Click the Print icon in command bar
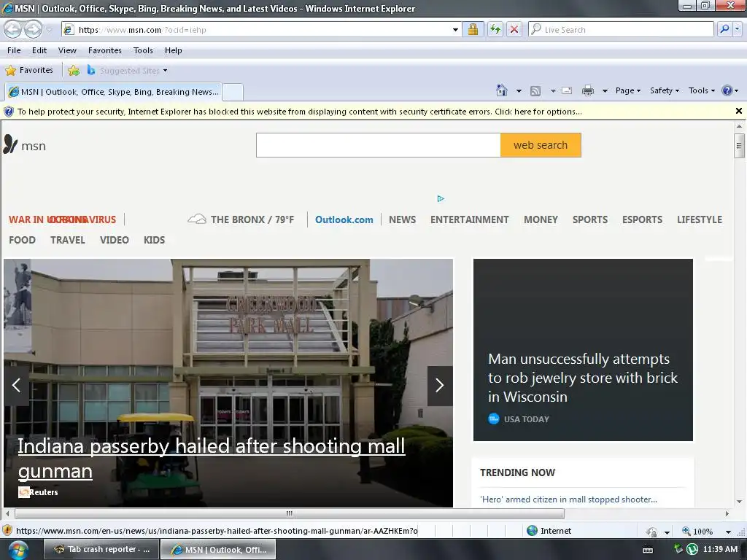The width and height of the screenshot is (747, 560). pyautogui.click(x=588, y=90)
